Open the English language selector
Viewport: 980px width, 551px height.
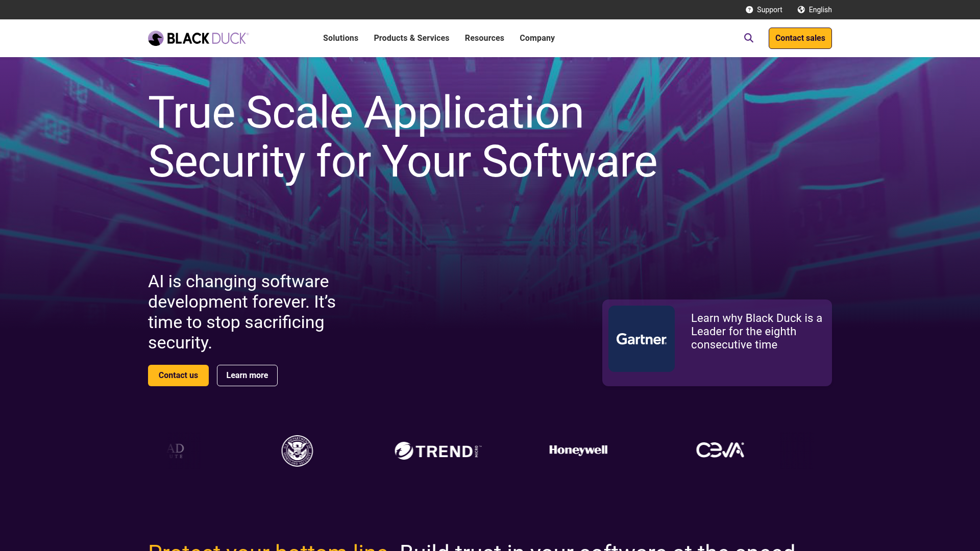(x=820, y=9)
